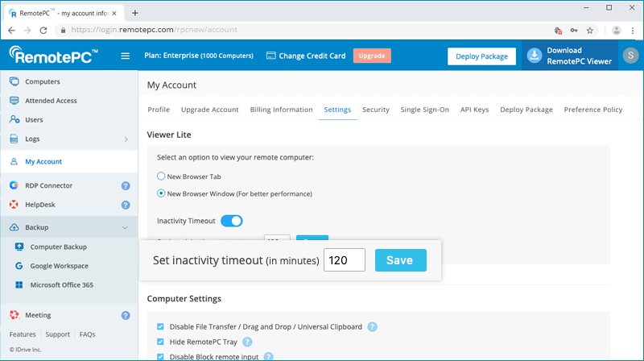Viewport: 644px width, 361px height.
Task: Select the New Browser Tab radio option
Action: click(161, 176)
